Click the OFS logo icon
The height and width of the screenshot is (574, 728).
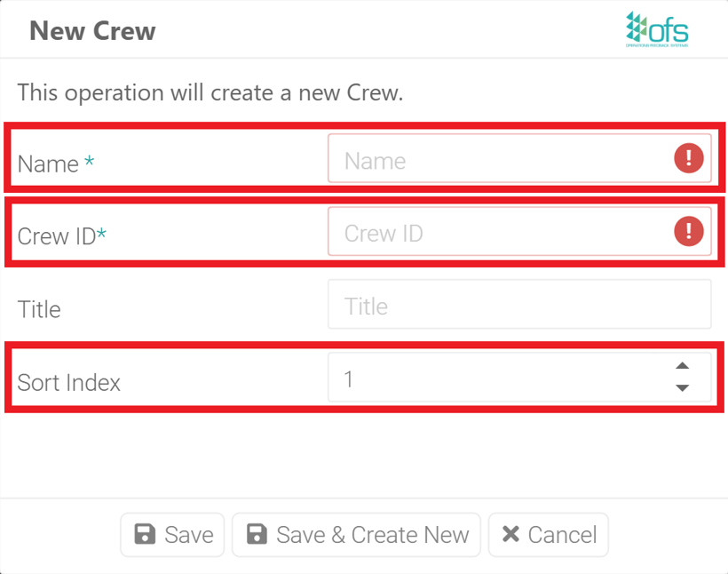[x=657, y=28]
